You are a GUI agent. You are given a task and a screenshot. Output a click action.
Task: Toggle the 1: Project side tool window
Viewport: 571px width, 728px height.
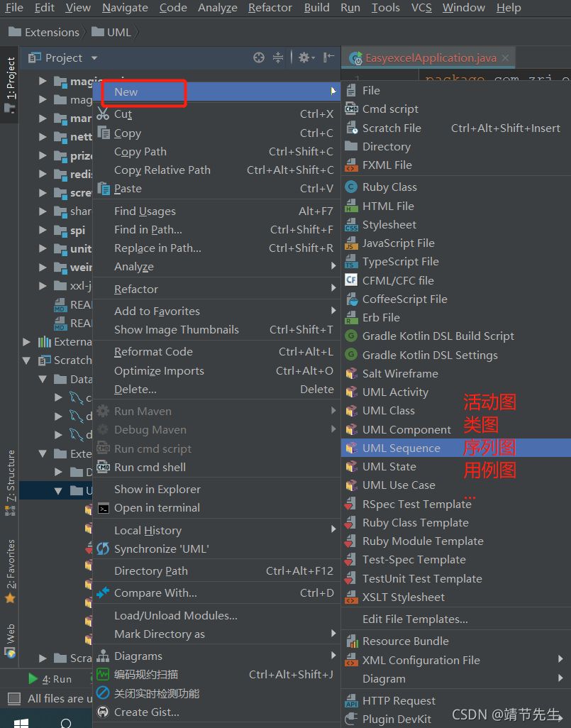(10, 84)
